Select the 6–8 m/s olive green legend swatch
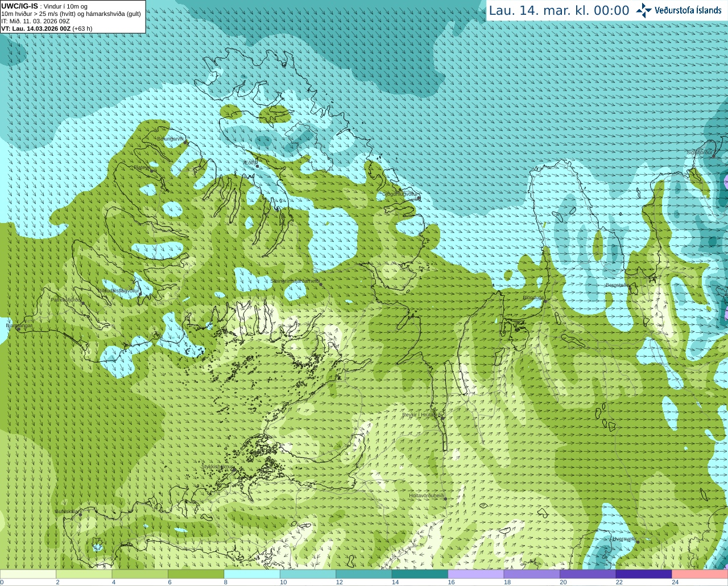 [196, 574]
